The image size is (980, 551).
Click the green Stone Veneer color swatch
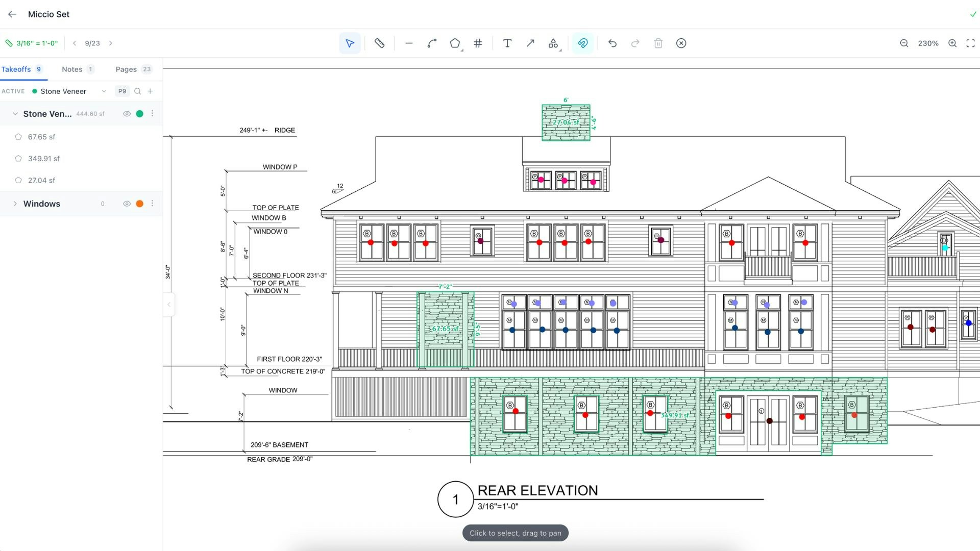[140, 113]
